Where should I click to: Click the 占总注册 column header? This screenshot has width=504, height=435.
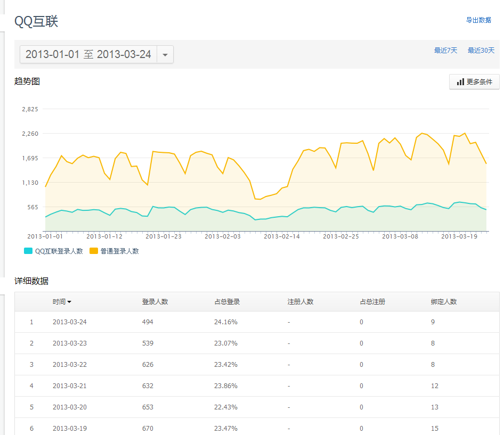tap(372, 302)
